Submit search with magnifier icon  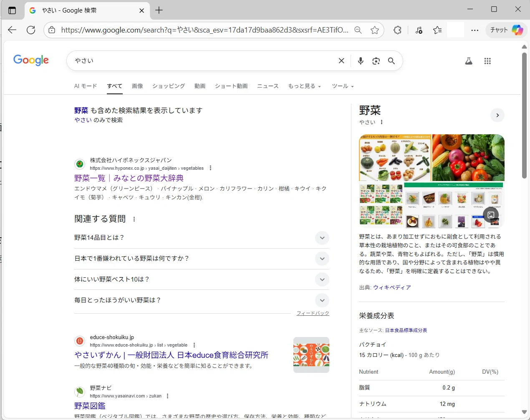coord(391,61)
